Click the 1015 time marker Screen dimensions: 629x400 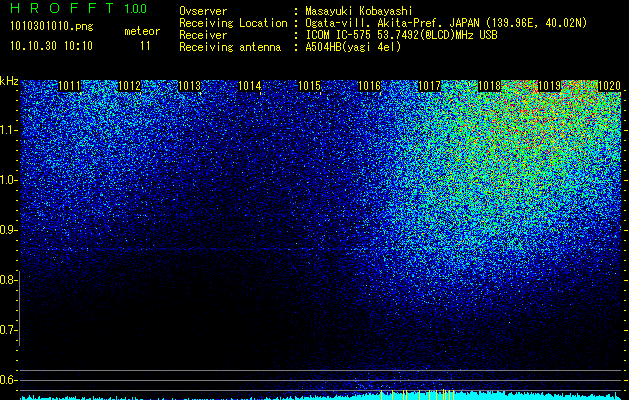tap(309, 86)
